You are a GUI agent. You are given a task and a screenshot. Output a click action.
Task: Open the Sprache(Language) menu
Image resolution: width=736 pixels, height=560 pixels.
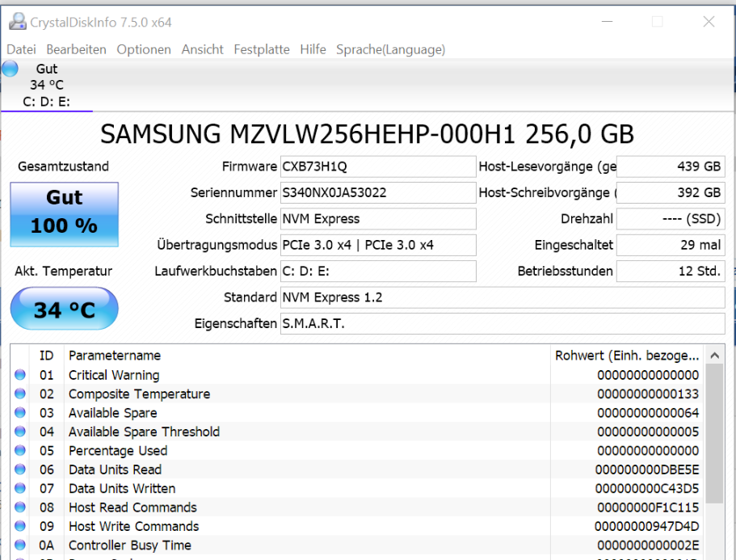coord(390,49)
